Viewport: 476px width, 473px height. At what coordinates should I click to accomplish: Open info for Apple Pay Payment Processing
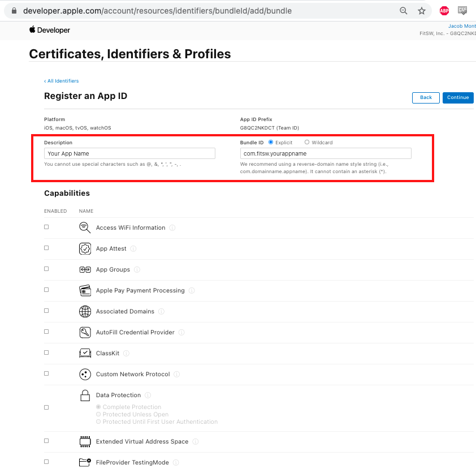(x=192, y=290)
